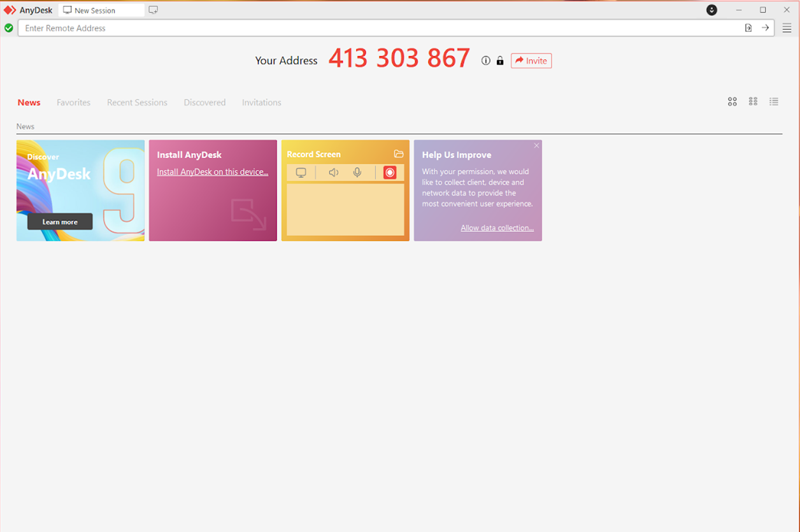
Task: Switch to large tiles view
Action: [732, 101]
